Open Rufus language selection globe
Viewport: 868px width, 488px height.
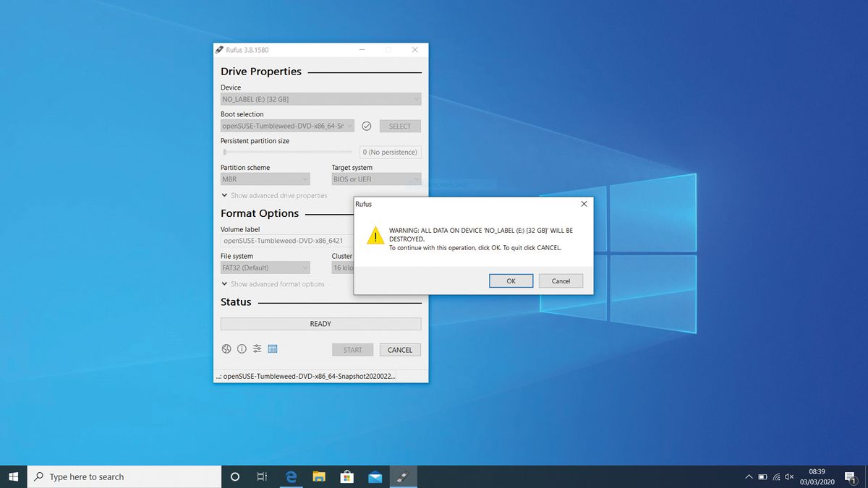tap(226, 348)
